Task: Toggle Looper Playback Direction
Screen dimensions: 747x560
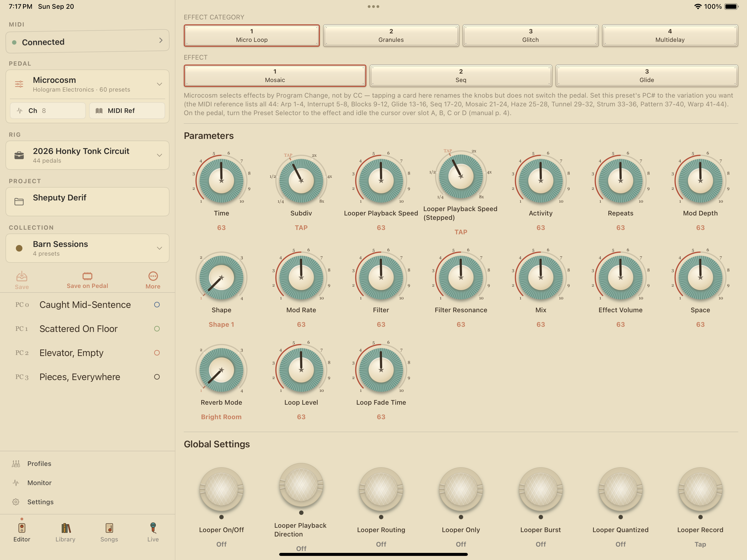Action: [301, 485]
